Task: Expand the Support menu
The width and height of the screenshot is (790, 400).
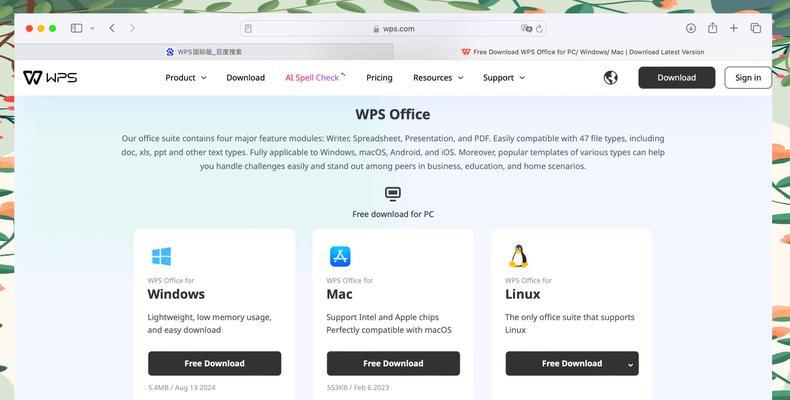Action: click(x=504, y=78)
